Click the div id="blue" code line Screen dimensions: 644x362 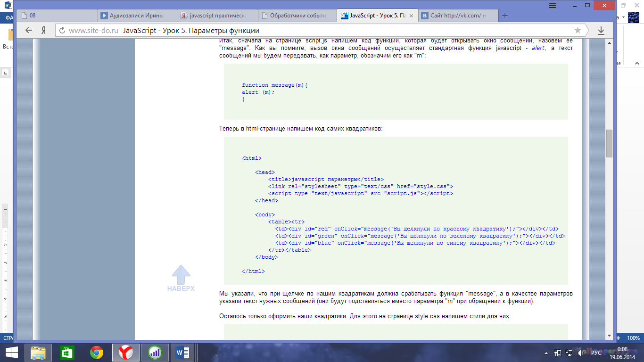pyautogui.click(x=415, y=243)
